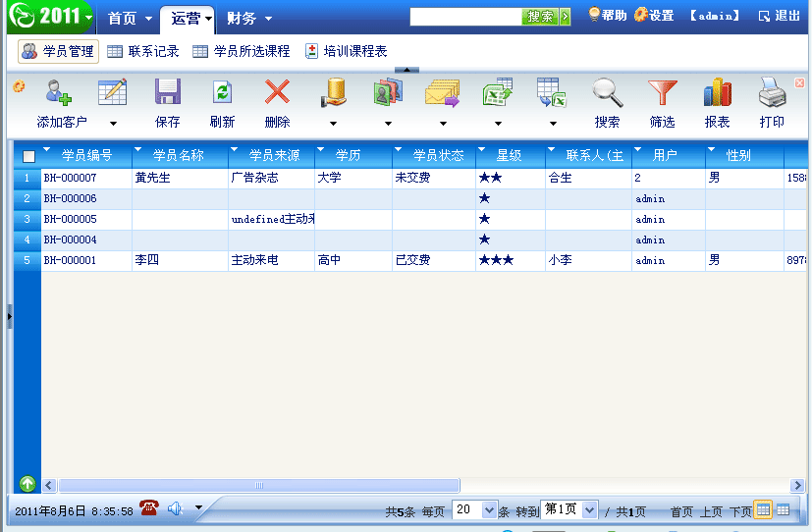The image size is (812, 532).
Task: Click the 上页 previous page link
Action: pyautogui.click(x=711, y=511)
